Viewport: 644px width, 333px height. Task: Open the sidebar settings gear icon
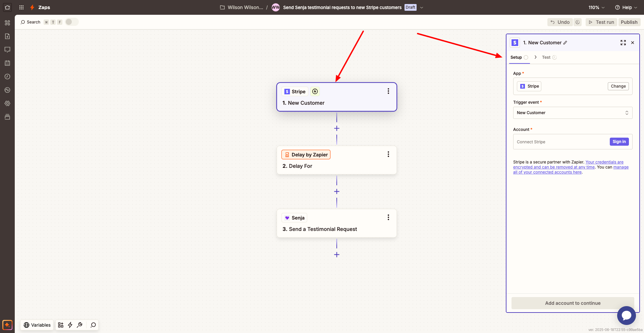point(7,103)
